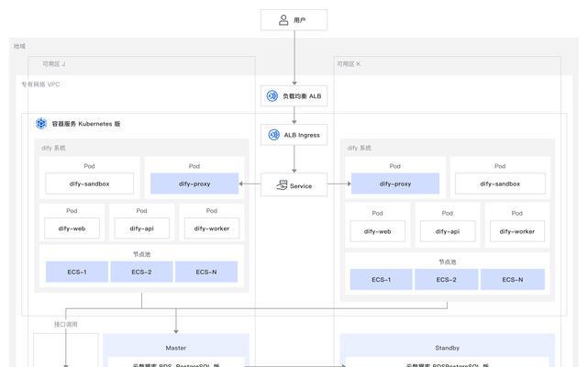Viewport: 588px width, 367px height.
Task: Select the 负载均衡 ALB load balancer icon
Action: (x=272, y=96)
